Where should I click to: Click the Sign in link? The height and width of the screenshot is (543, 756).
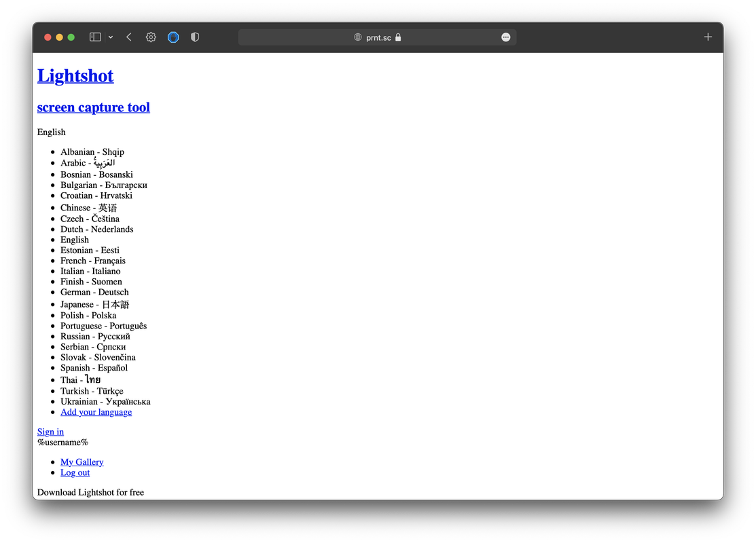[x=51, y=432]
